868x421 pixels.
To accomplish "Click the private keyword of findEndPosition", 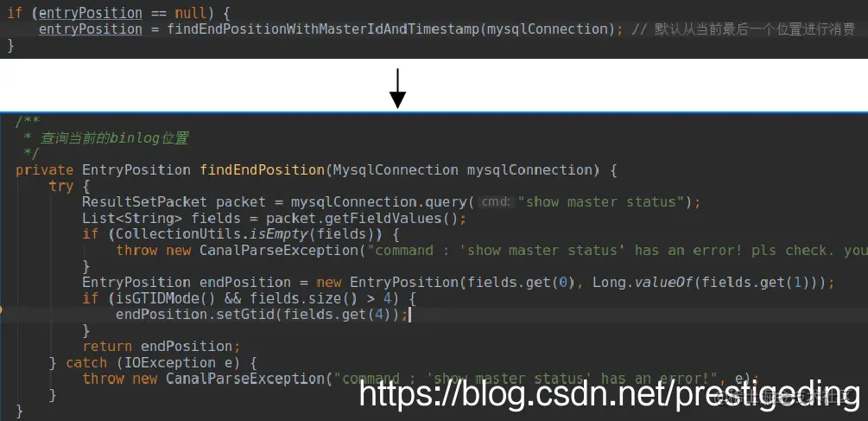I will click(44, 170).
